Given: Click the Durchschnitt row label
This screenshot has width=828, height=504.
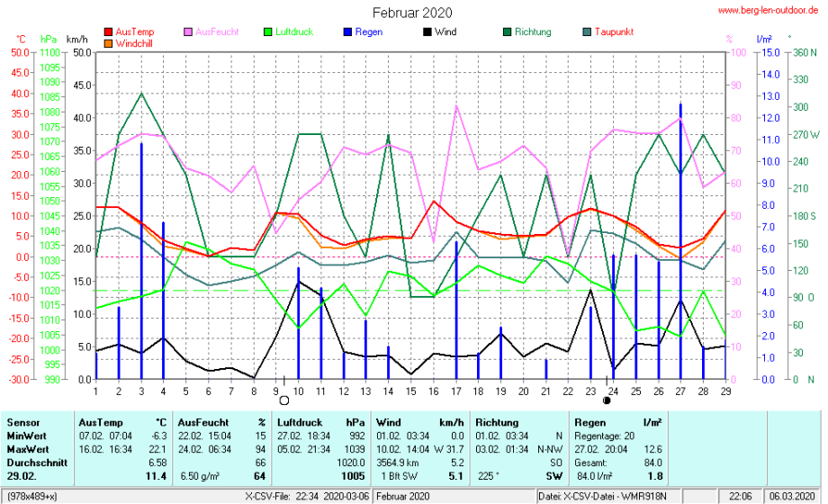Looking at the screenshot, I should [36, 462].
